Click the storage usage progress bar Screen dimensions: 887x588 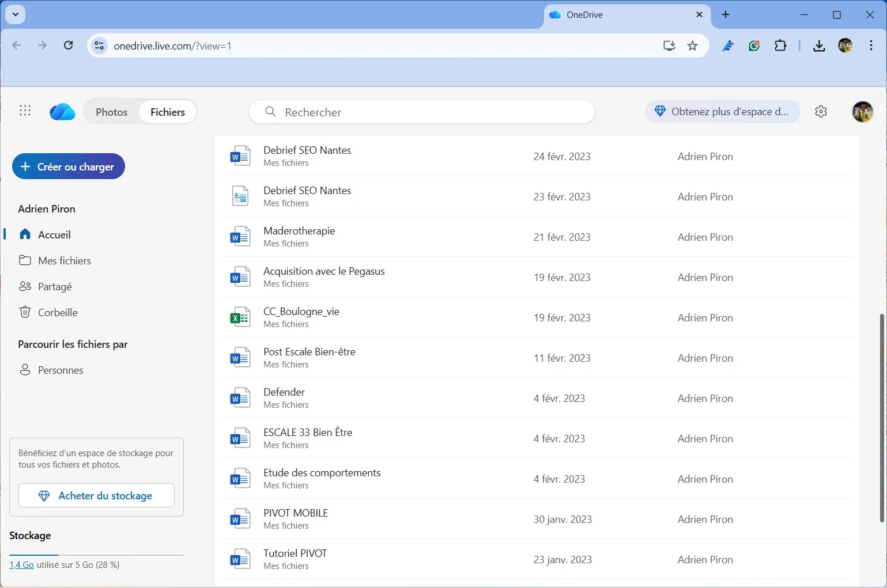click(96, 555)
